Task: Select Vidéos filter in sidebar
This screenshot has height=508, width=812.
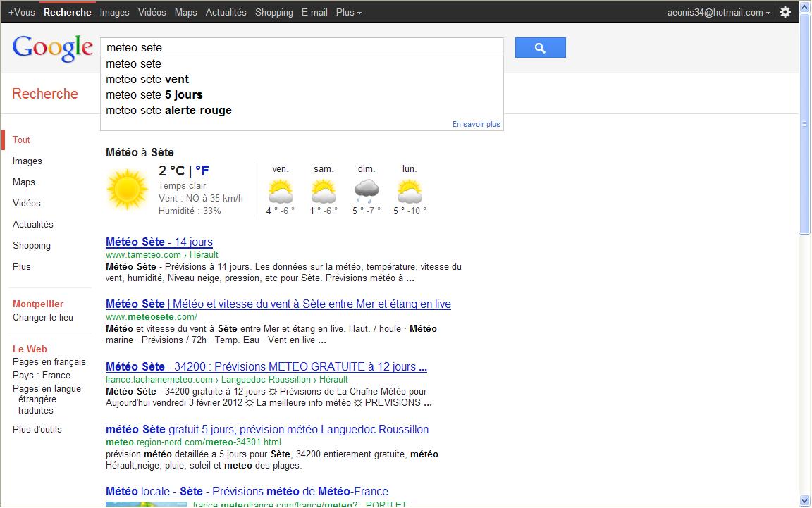Action: pos(26,204)
